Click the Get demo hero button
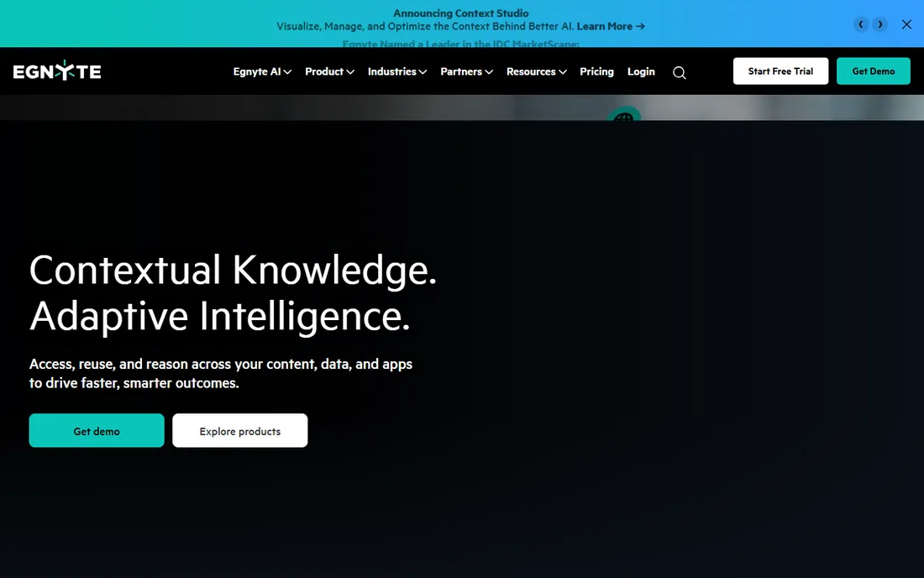Image resolution: width=924 pixels, height=578 pixels. 97,431
